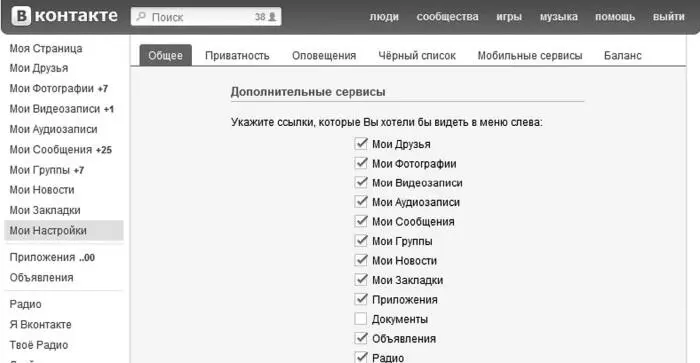
Task: Click the ВКонтакте logo
Action: pyautogui.click(x=64, y=16)
